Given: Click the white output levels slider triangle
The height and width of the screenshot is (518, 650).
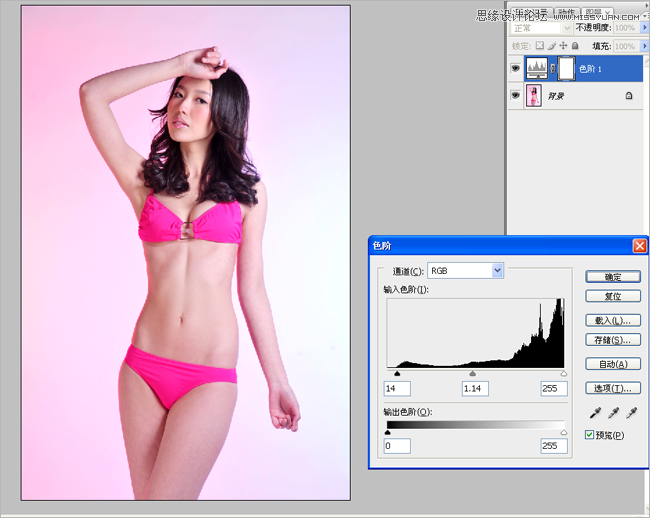Looking at the screenshot, I should [563, 433].
